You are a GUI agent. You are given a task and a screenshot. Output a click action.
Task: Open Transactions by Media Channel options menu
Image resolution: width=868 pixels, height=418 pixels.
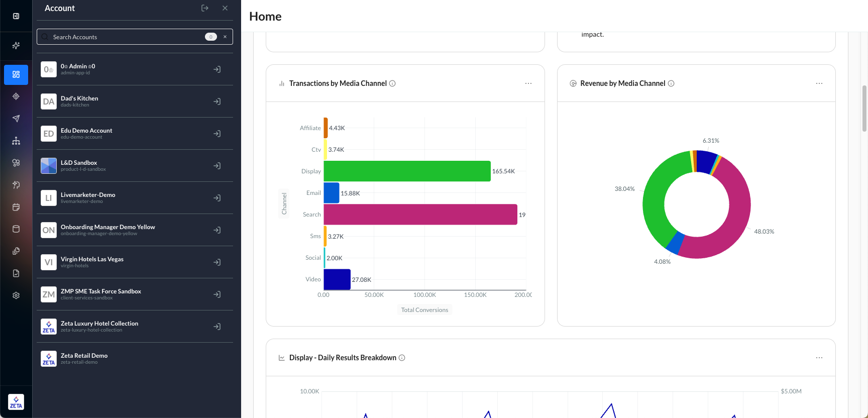click(528, 83)
